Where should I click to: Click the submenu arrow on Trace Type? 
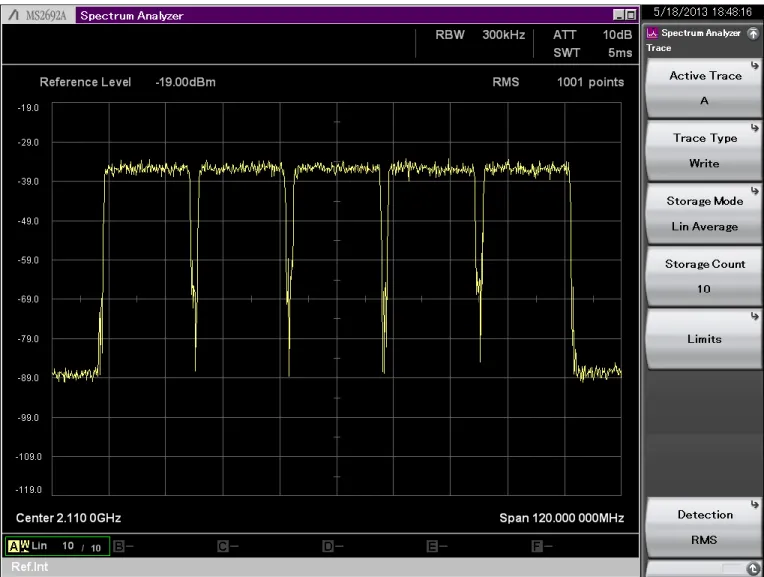point(755,128)
